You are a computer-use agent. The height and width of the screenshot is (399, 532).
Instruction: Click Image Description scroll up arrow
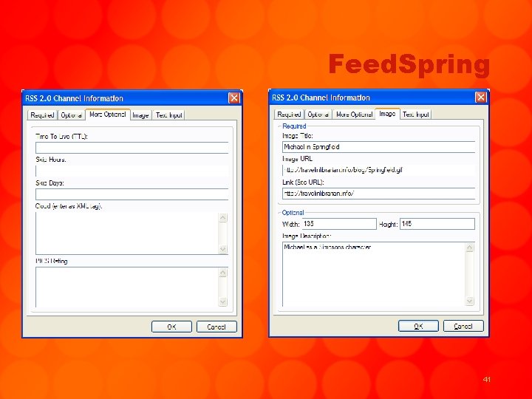pos(470,248)
